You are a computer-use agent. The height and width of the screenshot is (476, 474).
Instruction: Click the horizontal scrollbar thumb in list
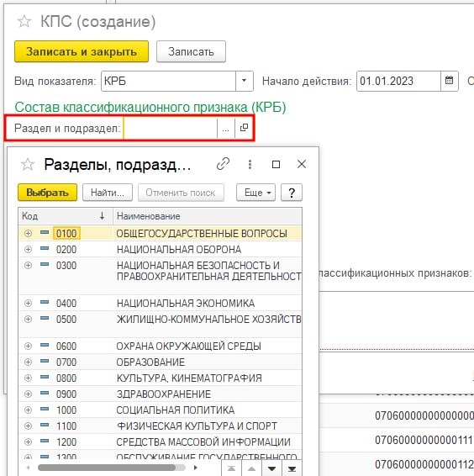click(107, 468)
